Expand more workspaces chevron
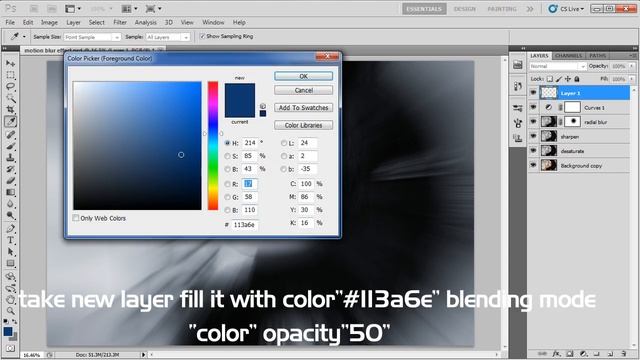This screenshot has height=360, width=640. (530, 9)
